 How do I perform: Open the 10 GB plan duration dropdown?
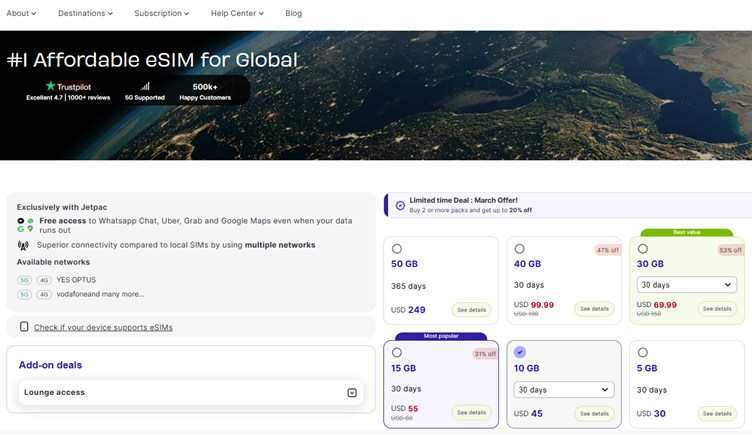click(x=564, y=390)
